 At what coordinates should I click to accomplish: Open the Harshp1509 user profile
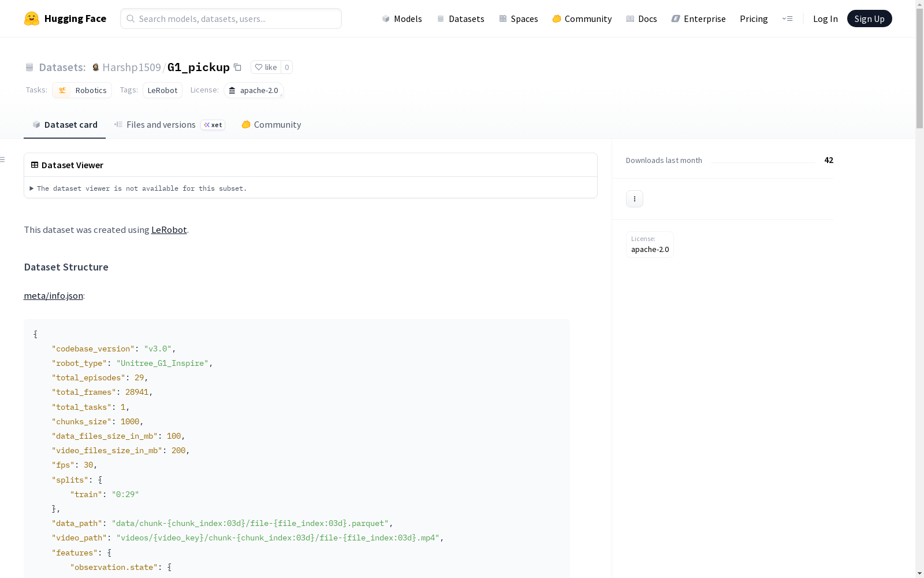[132, 67]
